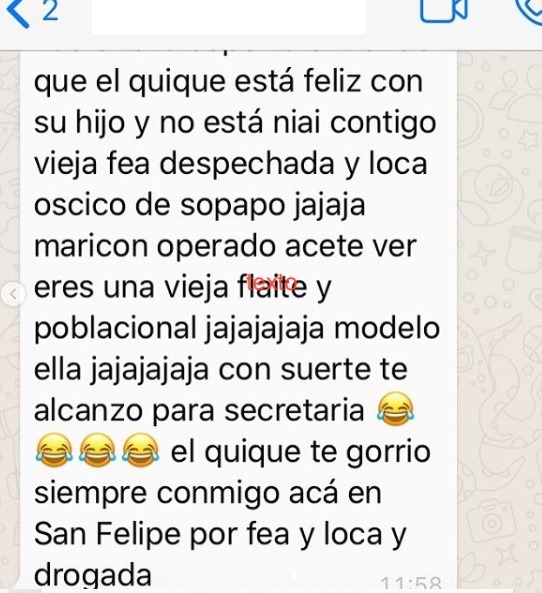This screenshot has width=542, height=593.
Task: Click the red 'flexito' watermark text
Action: [272, 282]
